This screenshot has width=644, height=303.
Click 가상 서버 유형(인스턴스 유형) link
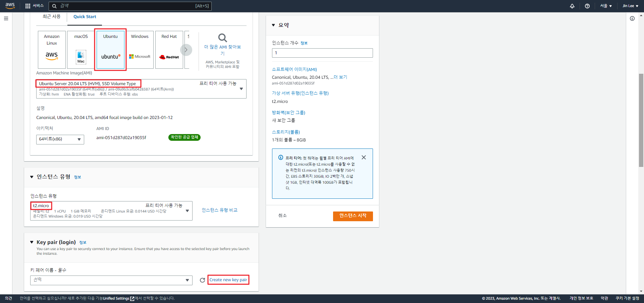(x=300, y=93)
